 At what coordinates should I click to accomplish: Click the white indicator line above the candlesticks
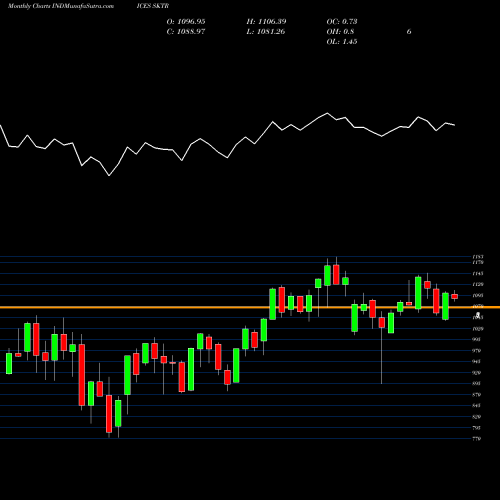click(x=227, y=144)
